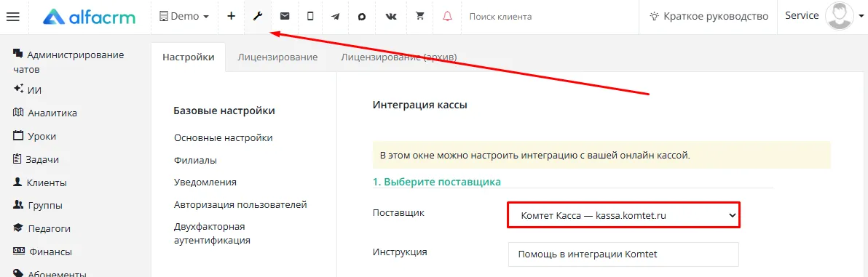
Task: Open Администрирование чатов in sidebar
Action: coord(69,62)
